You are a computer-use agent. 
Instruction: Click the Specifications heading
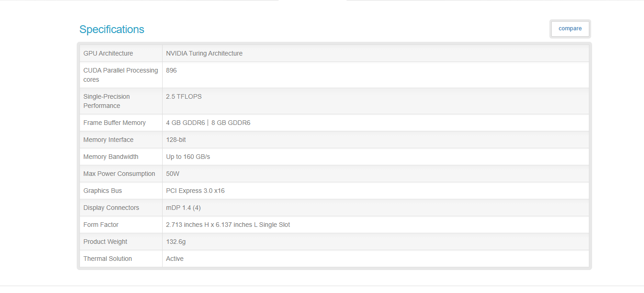click(x=112, y=29)
